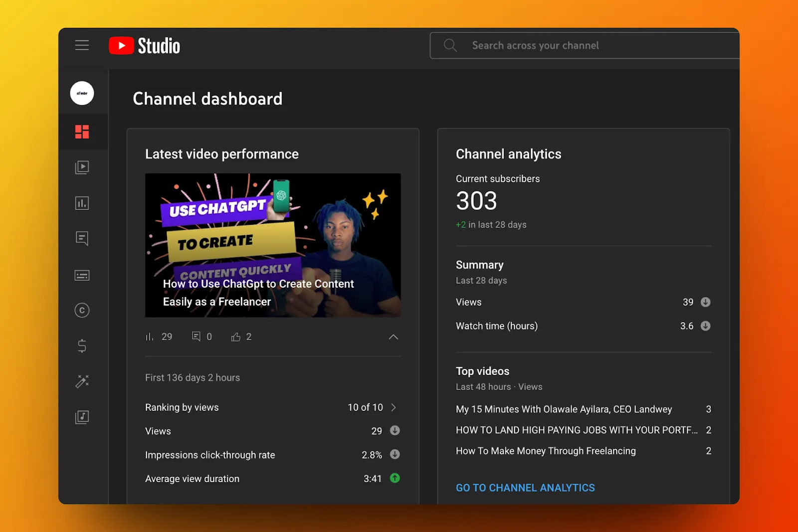Open HOW TO LAND HIGH PAYING JOBS video
798x532 pixels.
point(577,430)
